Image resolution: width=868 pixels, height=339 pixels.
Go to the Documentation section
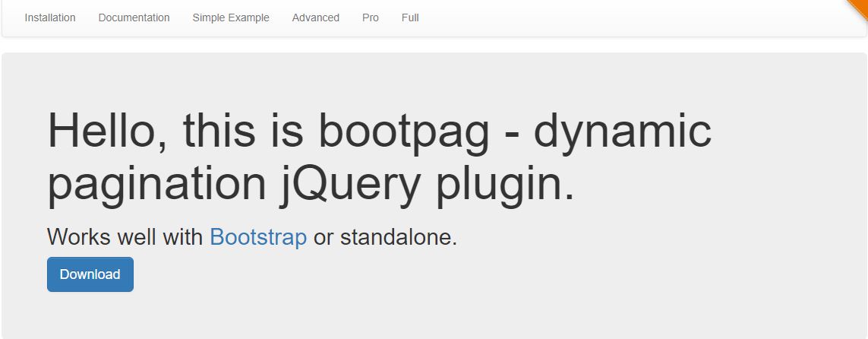pos(134,17)
